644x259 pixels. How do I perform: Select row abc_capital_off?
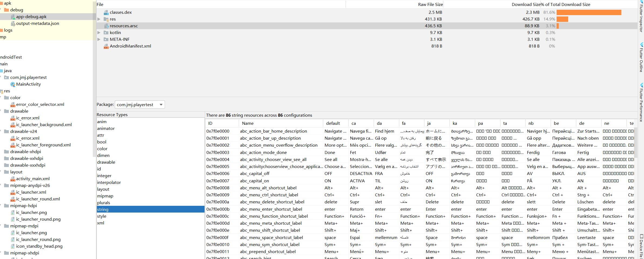(420, 174)
